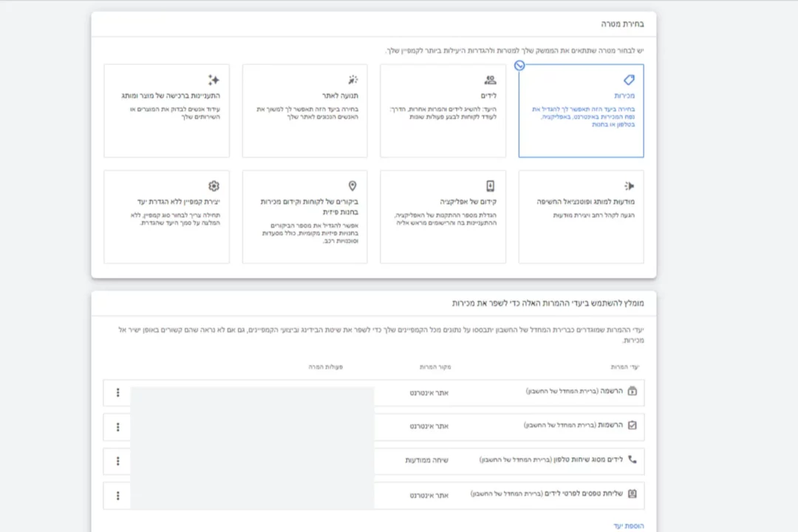Click the tag icon on the מכירות card
The width and height of the screenshot is (798, 532).
[629, 80]
